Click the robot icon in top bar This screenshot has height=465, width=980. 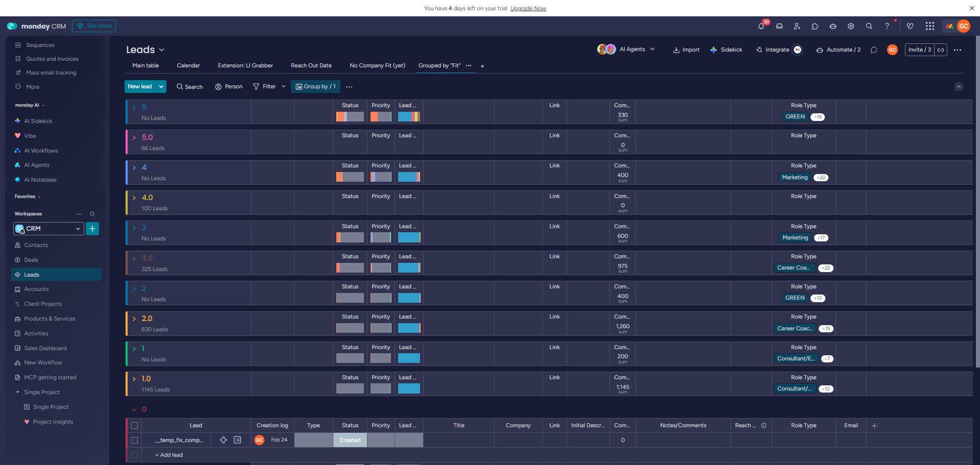click(832, 26)
